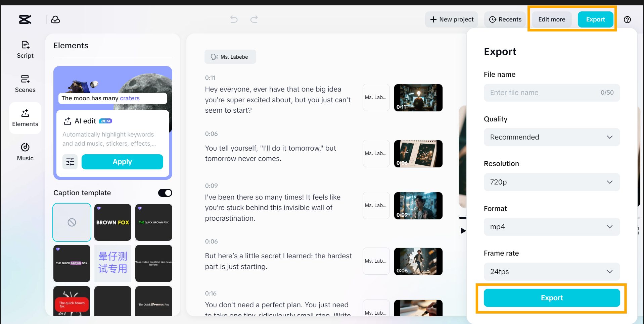Switch to the Script tab
Screen dimensions: 644x324
click(25, 49)
